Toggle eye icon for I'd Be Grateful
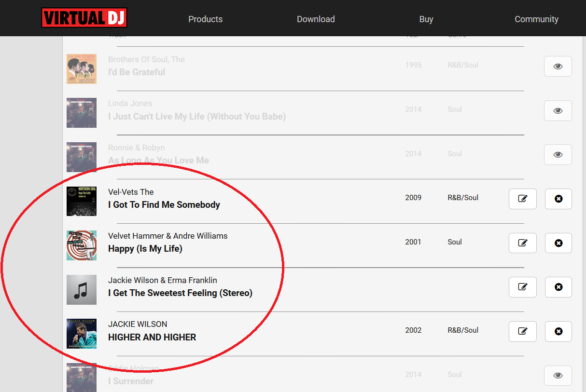The image size is (586, 392). pos(558,67)
